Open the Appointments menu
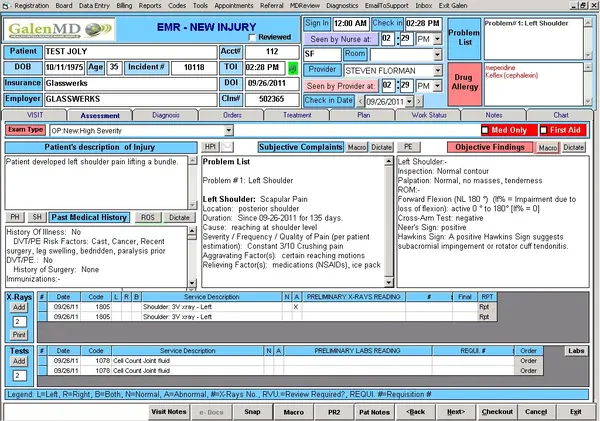 click(234, 6)
